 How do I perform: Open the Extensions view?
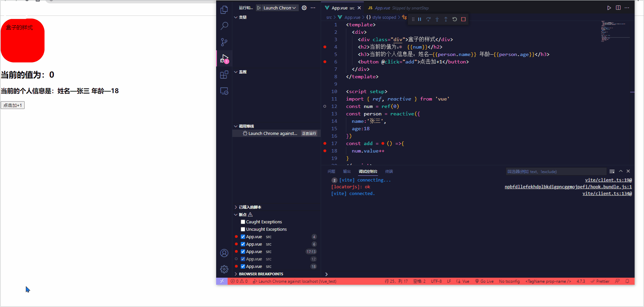pos(224,75)
